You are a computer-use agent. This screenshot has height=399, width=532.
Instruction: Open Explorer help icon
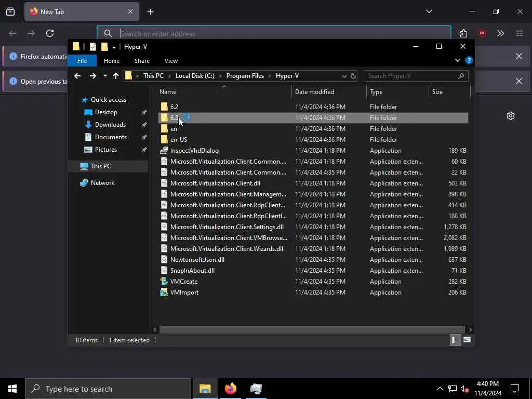pyautogui.click(x=469, y=60)
